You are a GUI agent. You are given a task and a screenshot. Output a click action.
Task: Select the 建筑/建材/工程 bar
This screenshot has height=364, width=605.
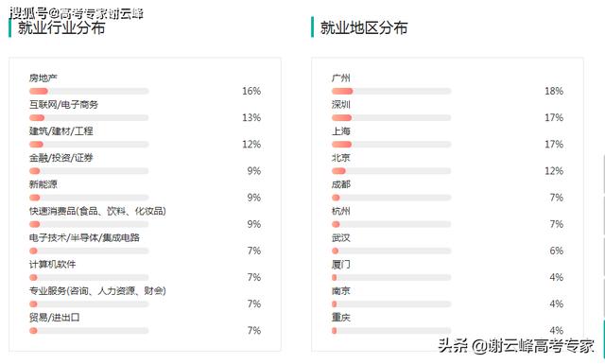(89, 145)
